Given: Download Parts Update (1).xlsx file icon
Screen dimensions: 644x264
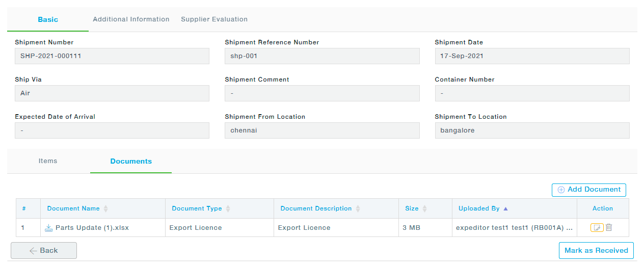Looking at the screenshot, I should 49,228.
